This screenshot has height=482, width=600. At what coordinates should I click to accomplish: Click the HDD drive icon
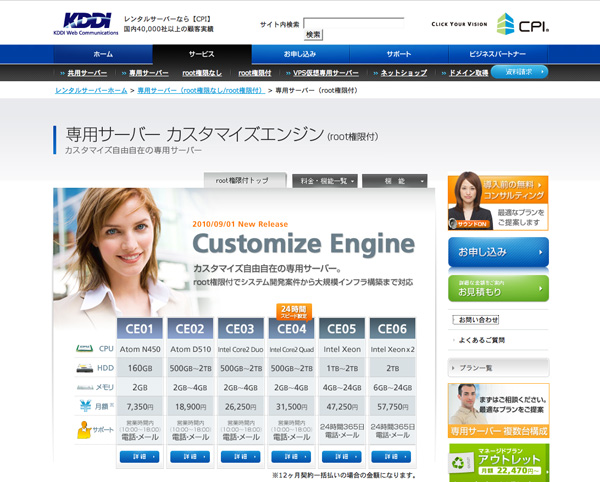click(x=85, y=368)
